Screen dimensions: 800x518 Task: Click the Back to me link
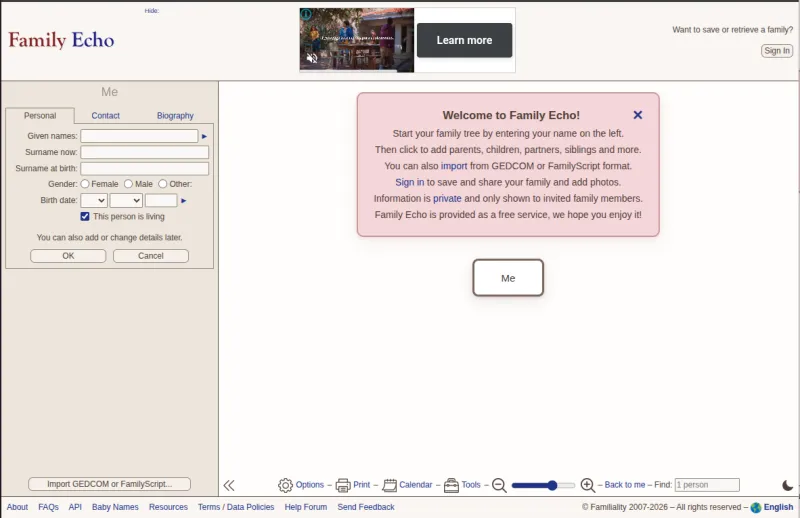click(625, 485)
